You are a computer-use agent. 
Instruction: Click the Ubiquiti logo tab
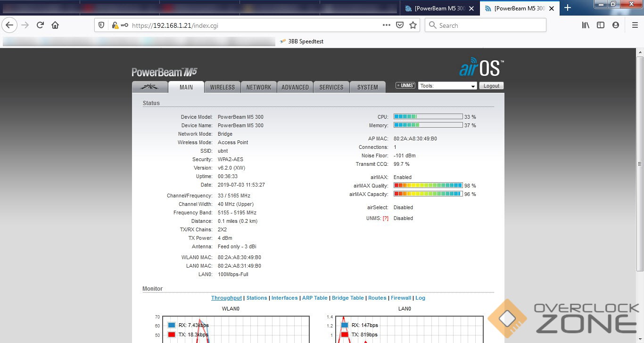tap(150, 87)
